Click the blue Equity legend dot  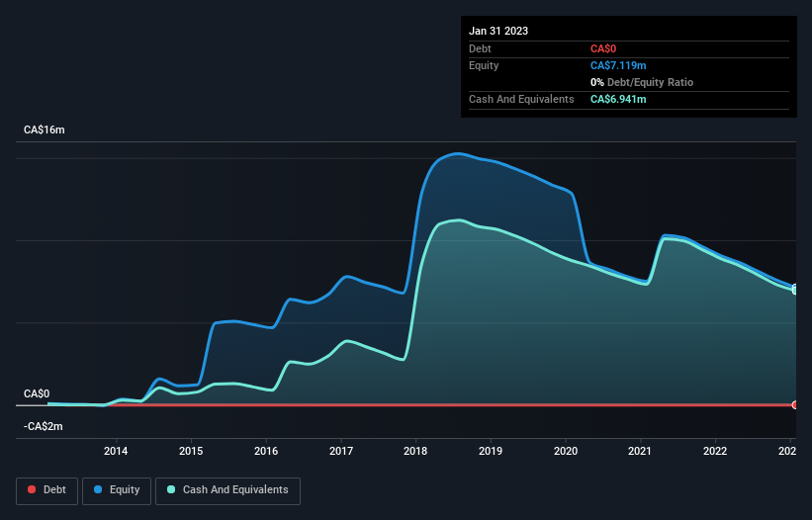click(x=98, y=489)
